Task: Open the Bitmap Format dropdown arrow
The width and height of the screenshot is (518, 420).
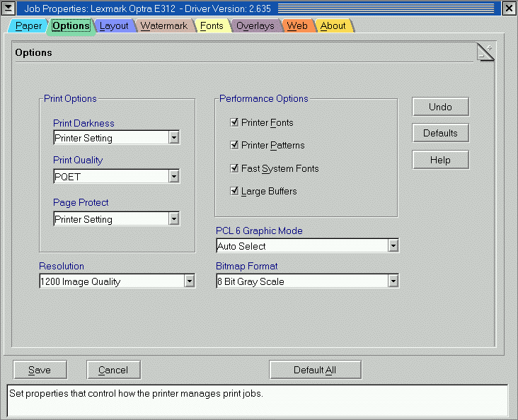Action: pos(393,281)
